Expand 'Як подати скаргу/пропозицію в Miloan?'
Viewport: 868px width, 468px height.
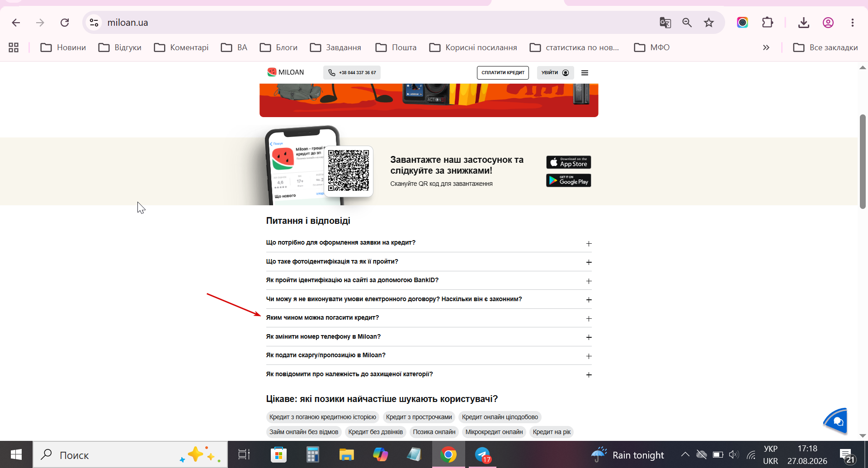coord(429,355)
